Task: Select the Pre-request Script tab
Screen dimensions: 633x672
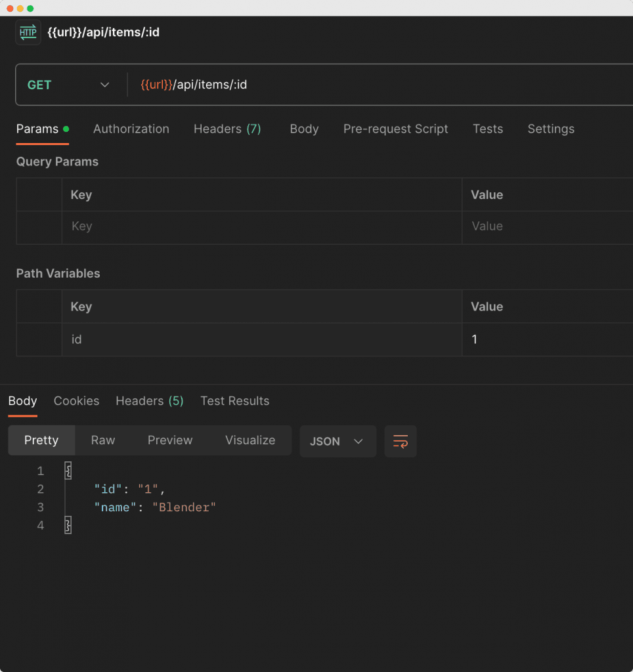Action: point(395,129)
